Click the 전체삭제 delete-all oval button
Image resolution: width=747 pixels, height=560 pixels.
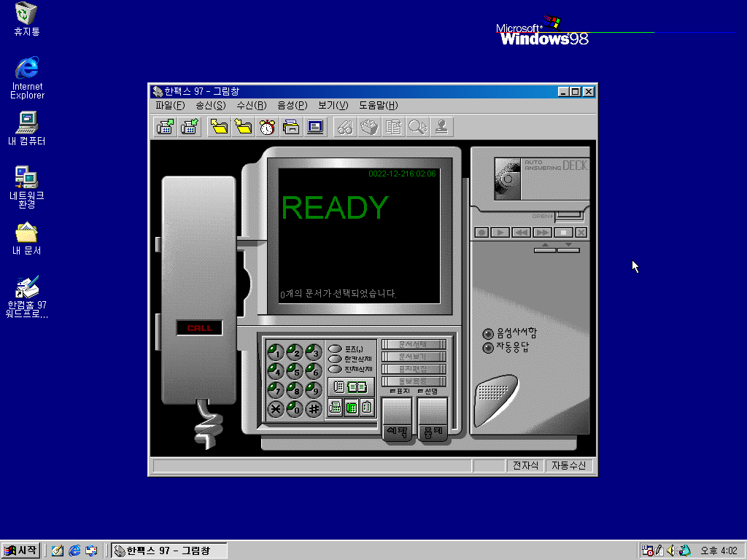click(336, 369)
